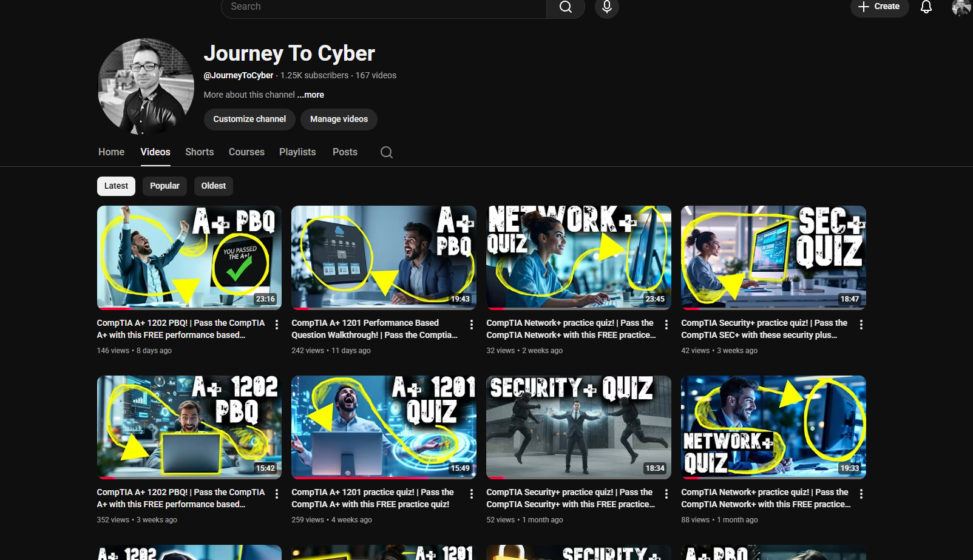This screenshot has height=560, width=973.
Task: Click the @JourneyToCyber handle
Action: tap(239, 75)
